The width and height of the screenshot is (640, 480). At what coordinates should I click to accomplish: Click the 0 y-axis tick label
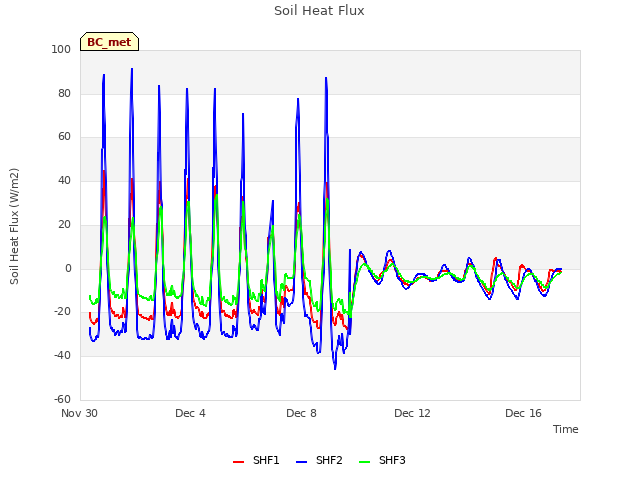[x=68, y=269]
